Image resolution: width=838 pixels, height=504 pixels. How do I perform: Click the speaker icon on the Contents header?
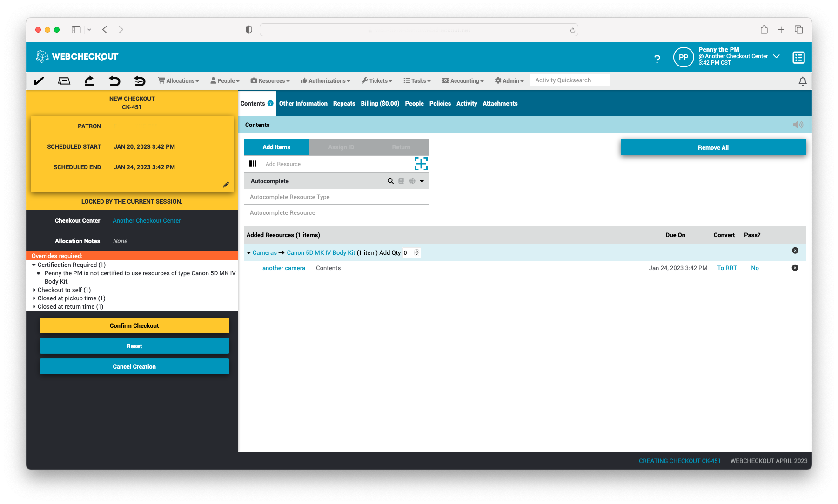coord(798,125)
